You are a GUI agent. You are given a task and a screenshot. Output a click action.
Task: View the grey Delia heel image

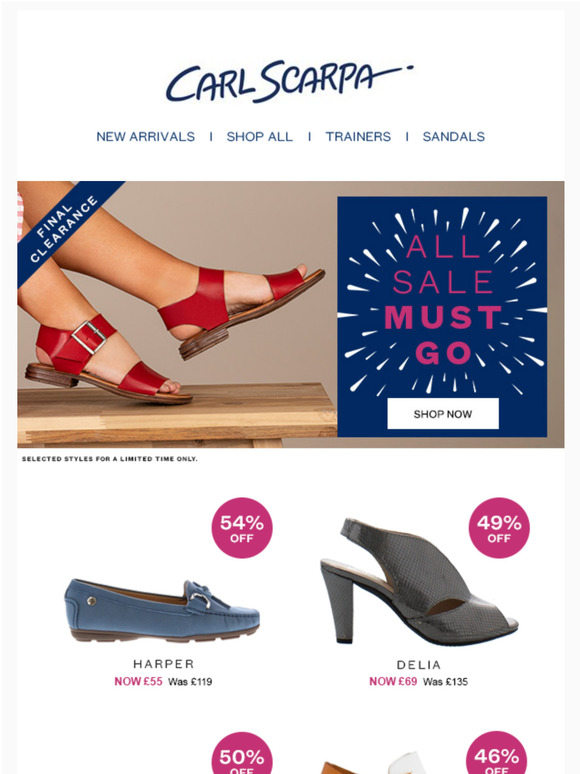tap(419, 581)
